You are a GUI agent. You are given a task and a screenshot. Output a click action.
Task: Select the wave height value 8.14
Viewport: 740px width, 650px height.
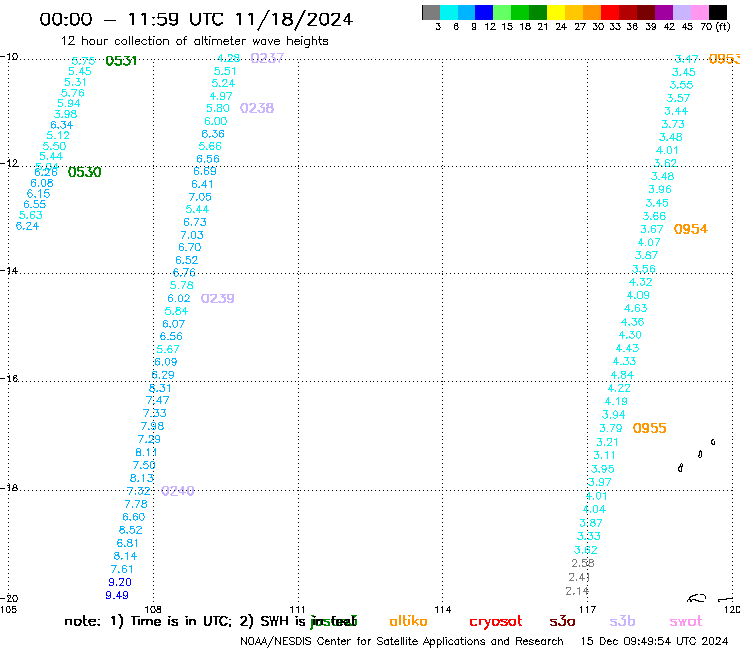[x=125, y=556]
